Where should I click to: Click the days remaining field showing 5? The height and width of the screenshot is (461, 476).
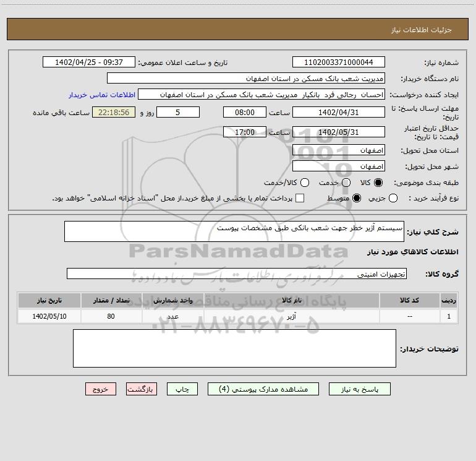point(178,112)
